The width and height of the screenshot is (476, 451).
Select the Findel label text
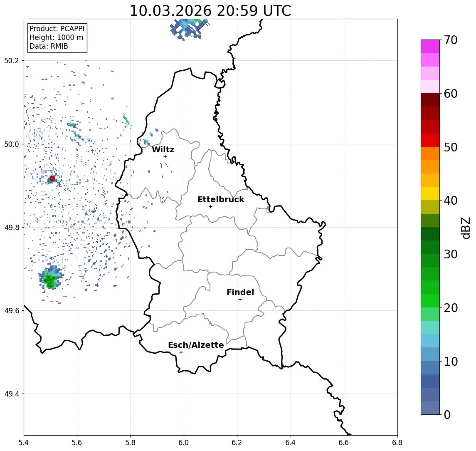click(240, 292)
